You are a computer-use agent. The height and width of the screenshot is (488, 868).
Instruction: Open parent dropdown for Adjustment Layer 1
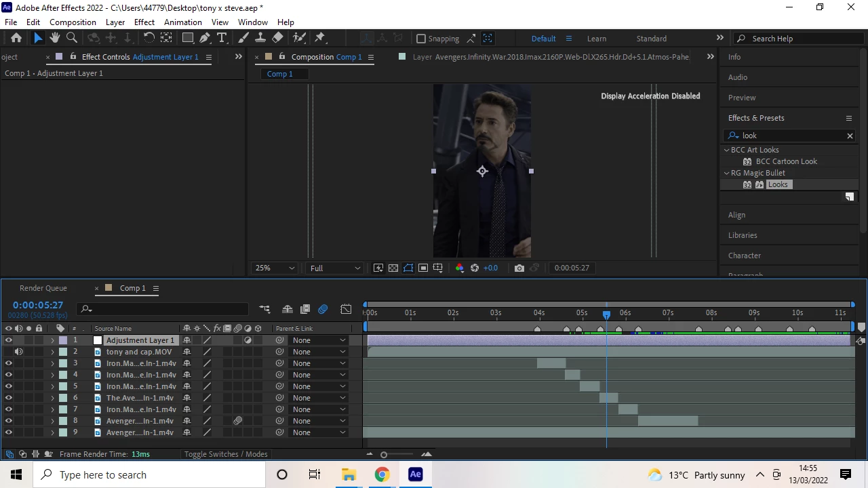[319, 340]
